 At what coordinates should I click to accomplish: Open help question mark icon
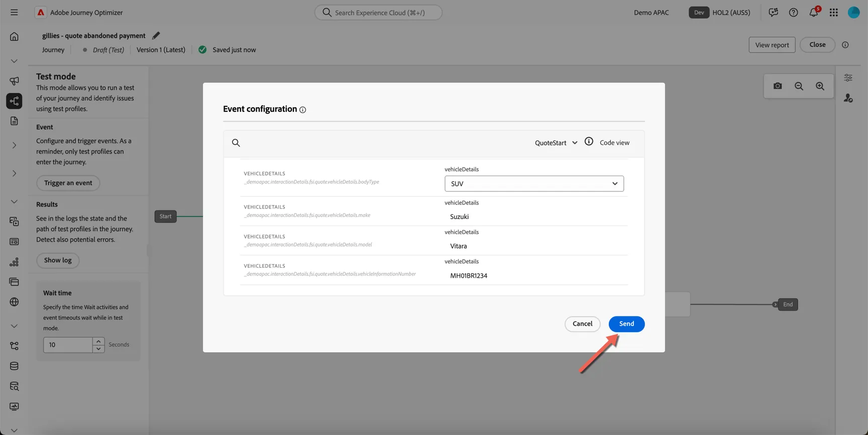793,13
